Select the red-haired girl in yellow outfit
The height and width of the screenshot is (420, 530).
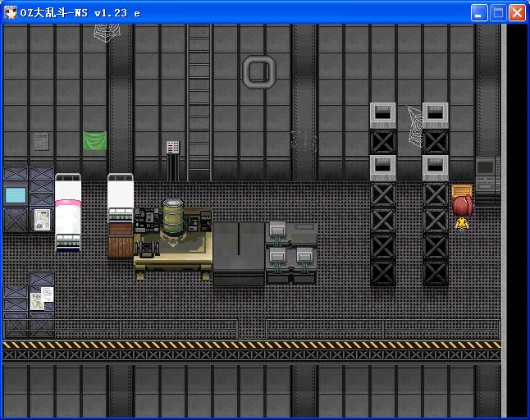[462, 213]
